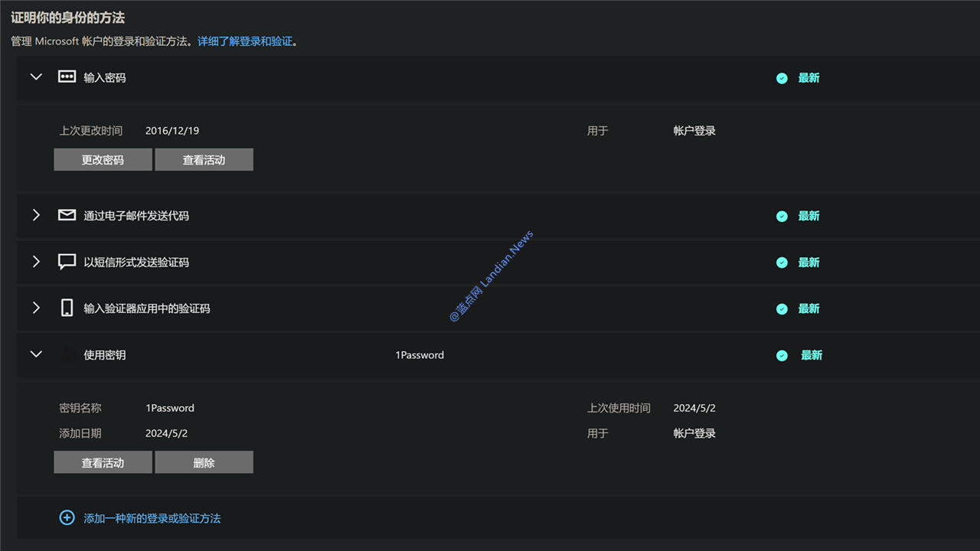Click green check in 以短信形式发送验证码 row
The image size is (980, 551).
(782, 262)
